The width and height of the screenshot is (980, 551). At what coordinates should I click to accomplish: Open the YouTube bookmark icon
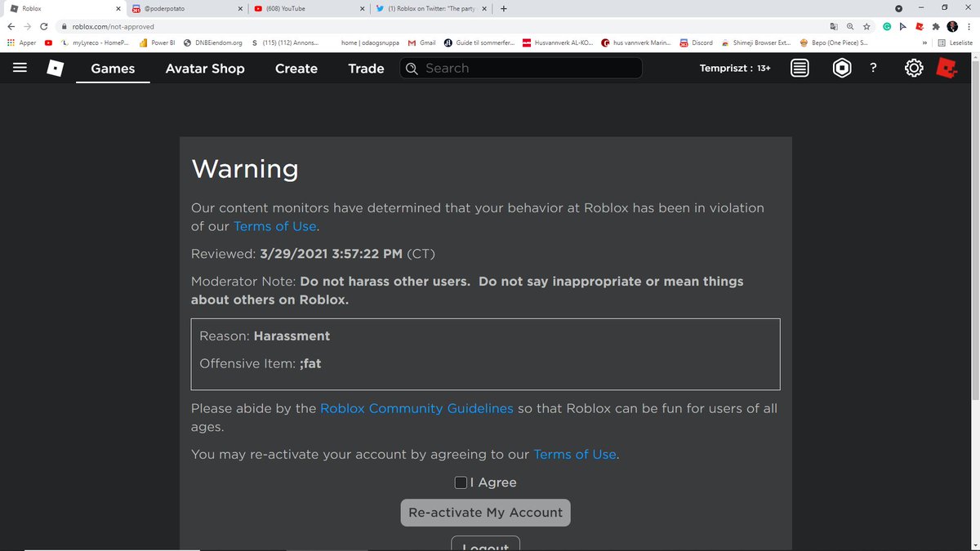[x=49, y=42]
